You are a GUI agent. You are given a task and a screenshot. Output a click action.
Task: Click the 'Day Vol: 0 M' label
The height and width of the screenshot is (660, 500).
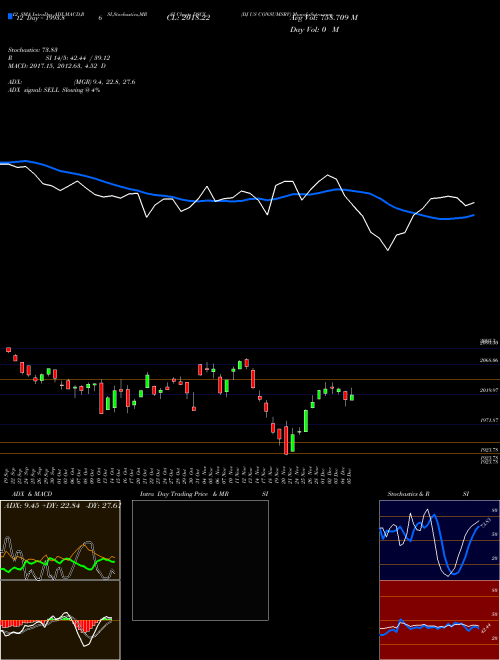click(x=314, y=29)
